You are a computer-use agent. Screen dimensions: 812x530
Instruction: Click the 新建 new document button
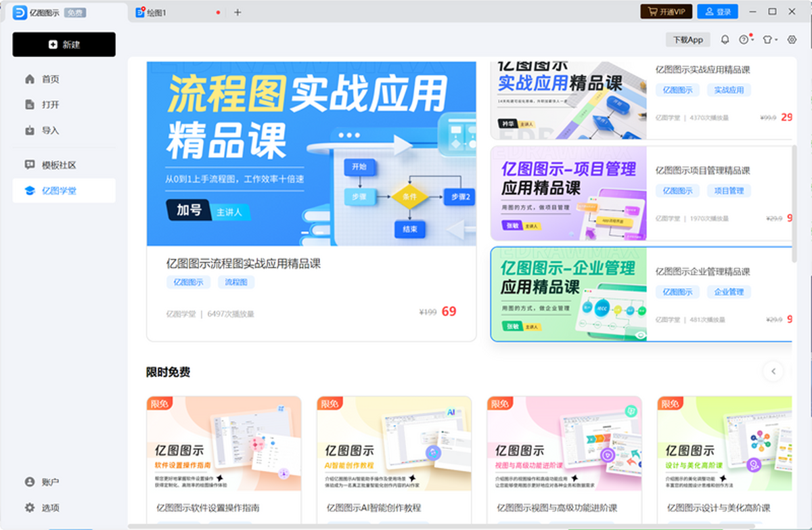[64, 44]
